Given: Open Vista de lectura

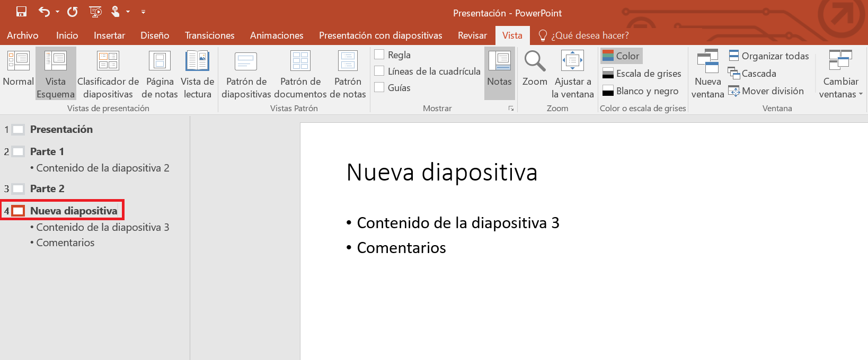Looking at the screenshot, I should click(198, 73).
